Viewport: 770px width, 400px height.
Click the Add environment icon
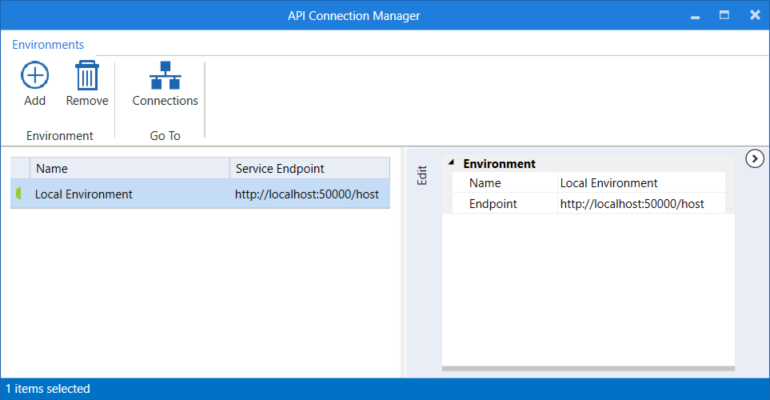point(35,76)
